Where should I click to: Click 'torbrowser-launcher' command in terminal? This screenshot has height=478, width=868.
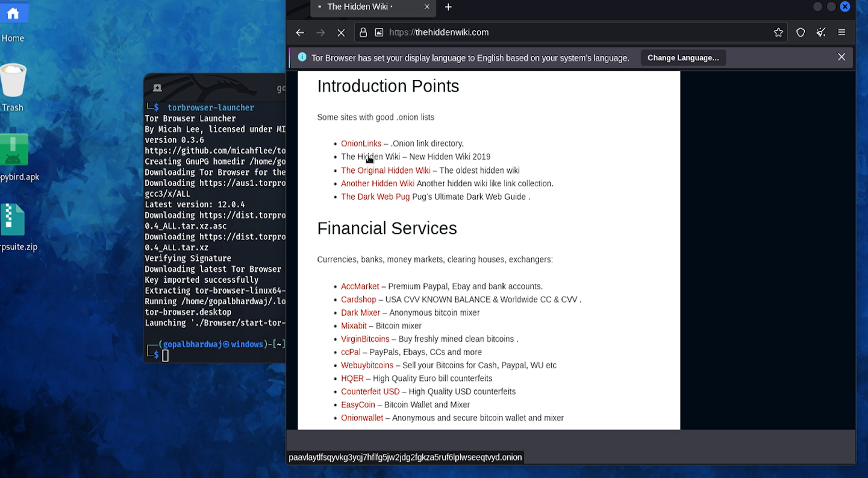(x=211, y=108)
